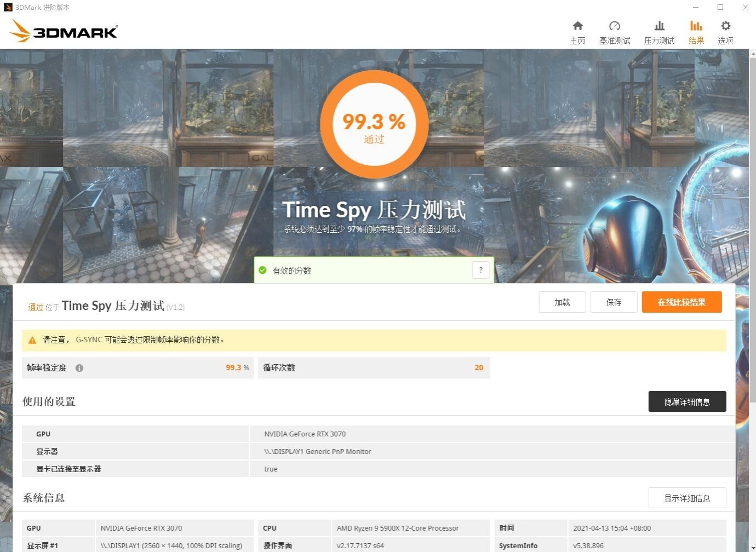
Task: Click the green 通过 link above Time Spy title
Action: point(35,307)
